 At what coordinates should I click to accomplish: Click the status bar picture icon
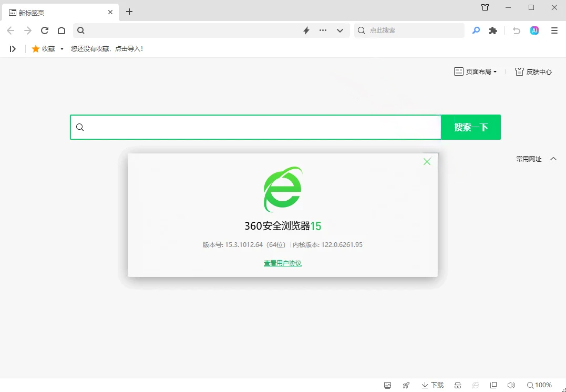[x=388, y=385]
